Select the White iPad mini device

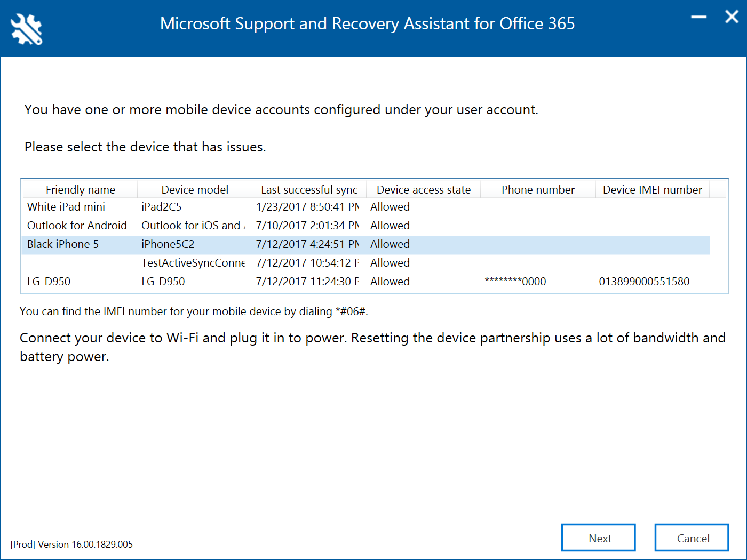[66, 207]
